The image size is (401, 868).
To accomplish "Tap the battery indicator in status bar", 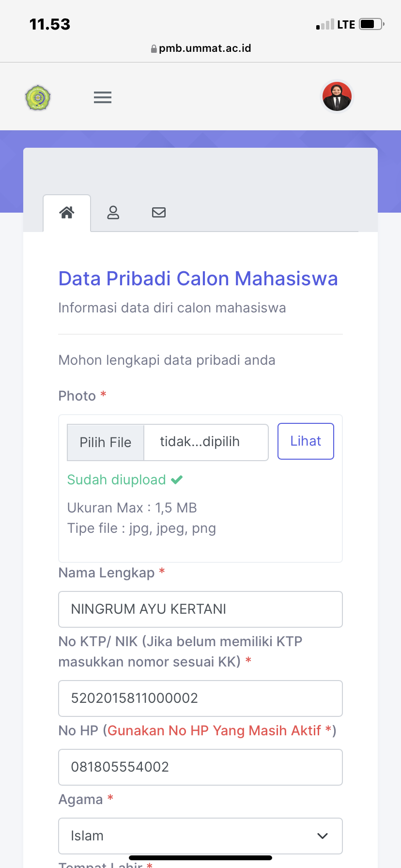I will pyautogui.click(x=371, y=24).
